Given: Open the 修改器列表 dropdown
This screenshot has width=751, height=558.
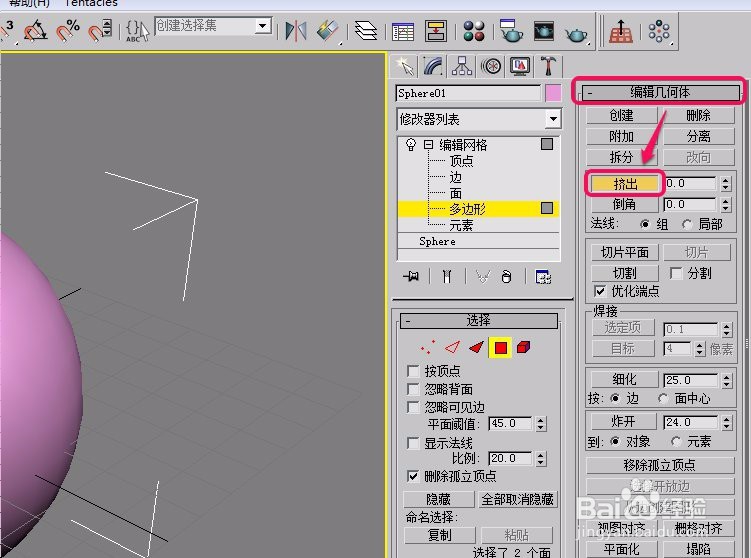Looking at the screenshot, I should (553, 119).
